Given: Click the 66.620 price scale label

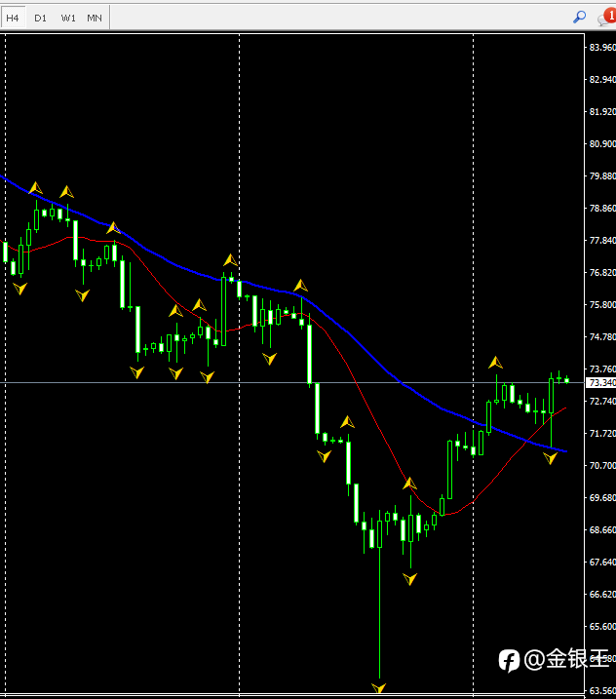Looking at the screenshot, I should (602, 595).
